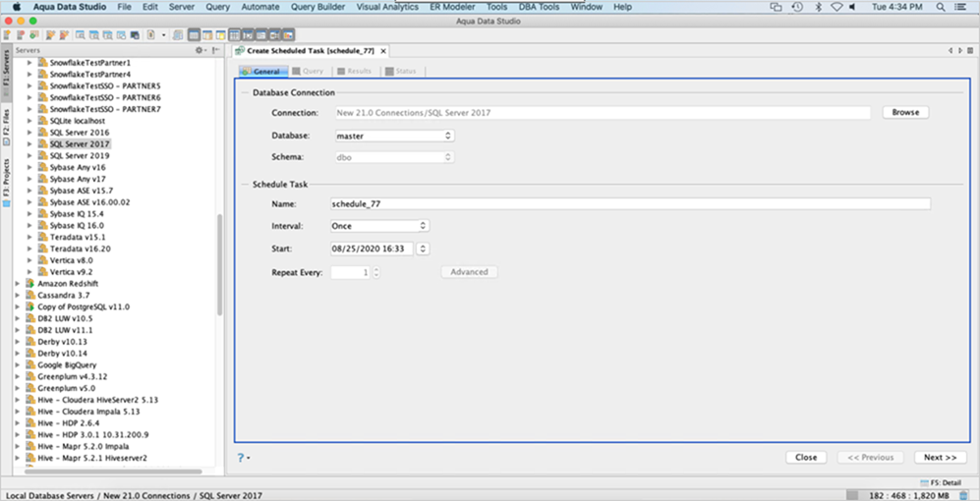
Task: Select SQL Server 2019 in the tree
Action: [80, 155]
